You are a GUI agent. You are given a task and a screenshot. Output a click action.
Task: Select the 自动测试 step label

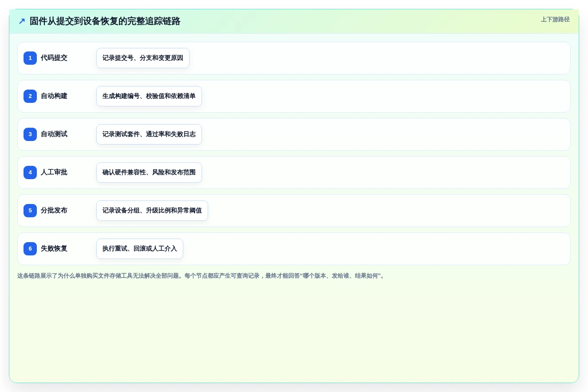pos(54,134)
